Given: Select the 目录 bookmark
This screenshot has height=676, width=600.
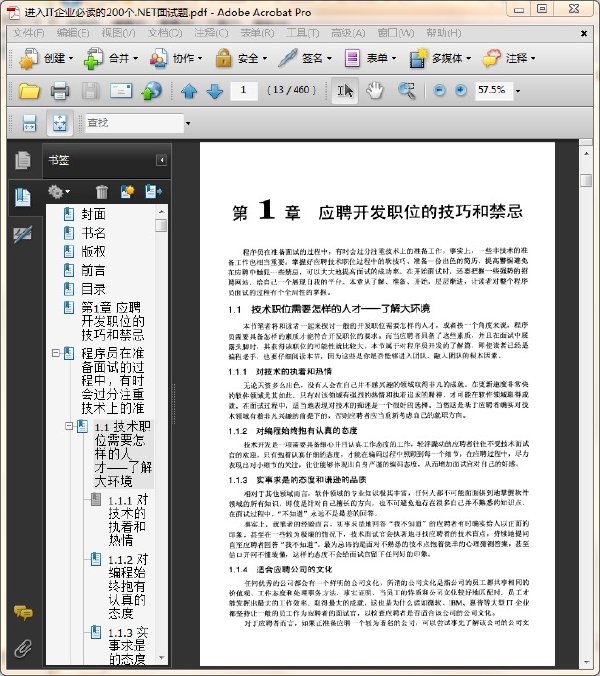Looking at the screenshot, I should 93,289.
